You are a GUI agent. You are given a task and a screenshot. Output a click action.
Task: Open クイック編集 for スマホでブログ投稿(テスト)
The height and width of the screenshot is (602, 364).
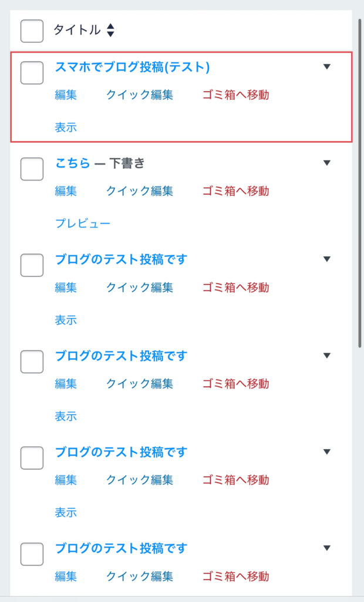tap(139, 95)
